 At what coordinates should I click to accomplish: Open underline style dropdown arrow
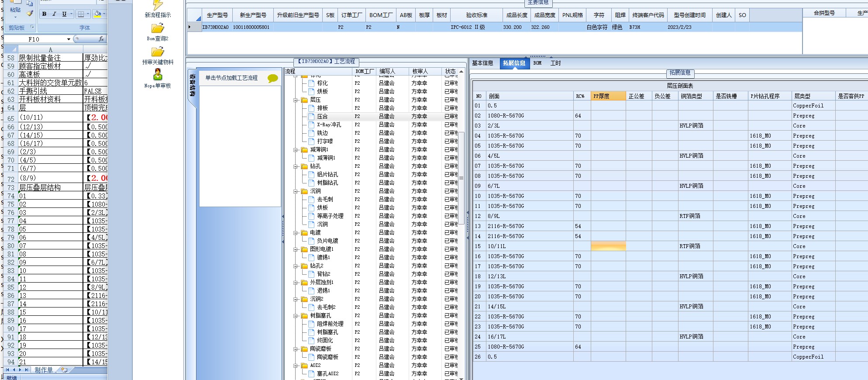(71, 14)
